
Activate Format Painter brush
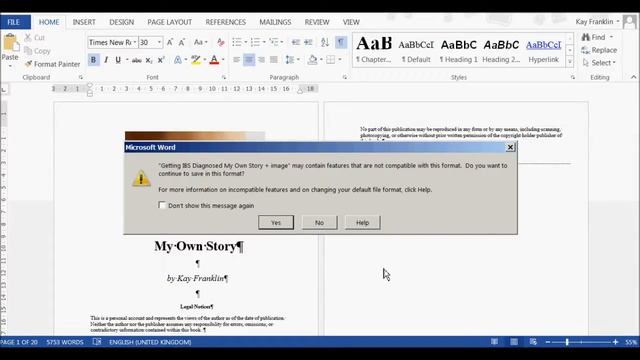pyautogui.click(x=28, y=64)
